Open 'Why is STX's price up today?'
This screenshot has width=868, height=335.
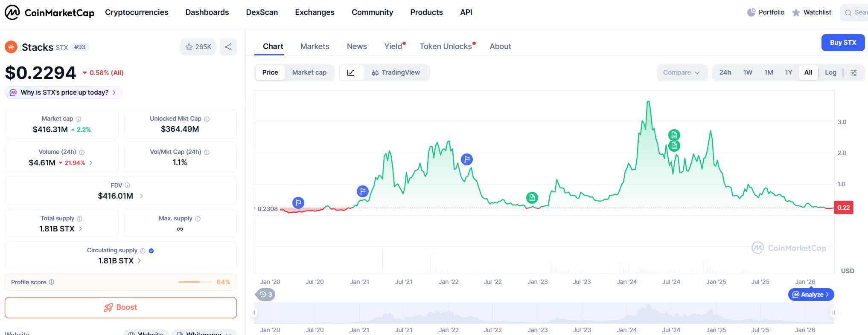click(x=64, y=92)
